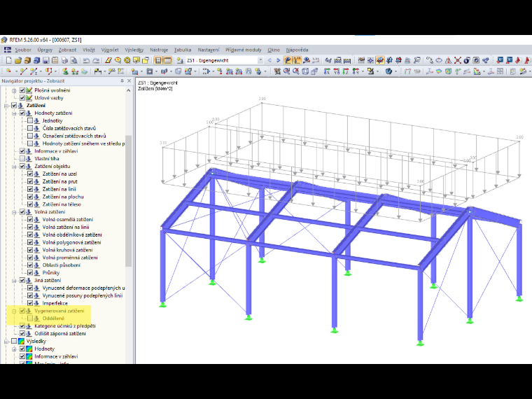This screenshot has width=532, height=399.
Task: Open the ZS1 - Eigengewicht load case dropdown
Action: (x=260, y=60)
